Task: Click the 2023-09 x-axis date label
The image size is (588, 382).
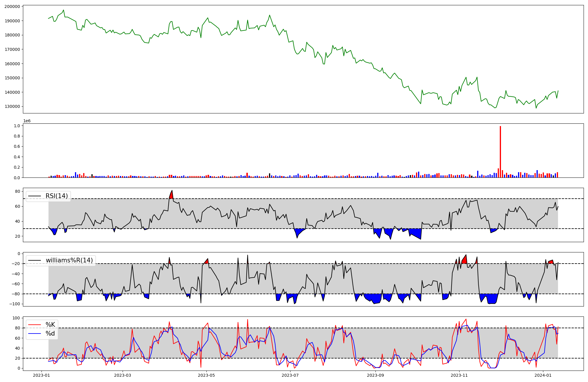Action: point(375,375)
